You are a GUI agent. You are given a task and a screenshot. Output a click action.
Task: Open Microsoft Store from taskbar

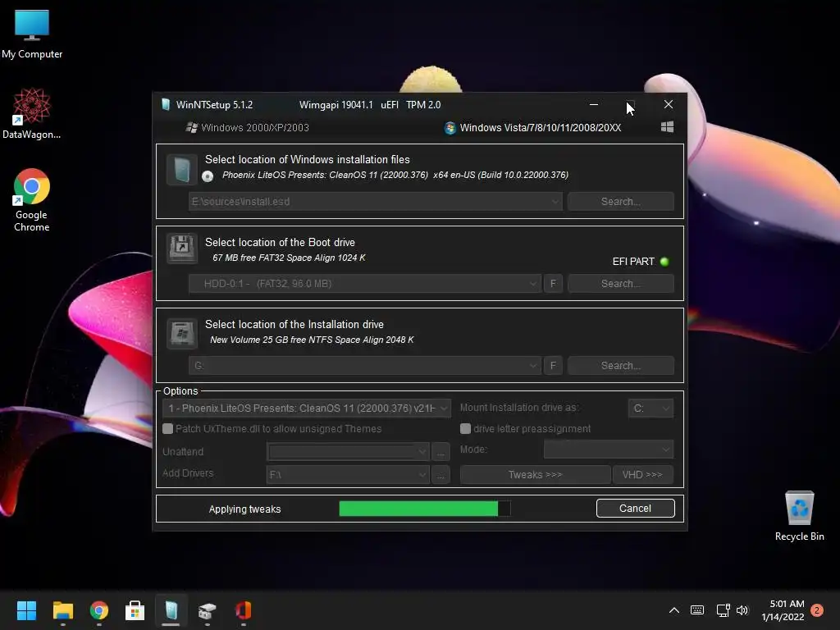click(135, 610)
